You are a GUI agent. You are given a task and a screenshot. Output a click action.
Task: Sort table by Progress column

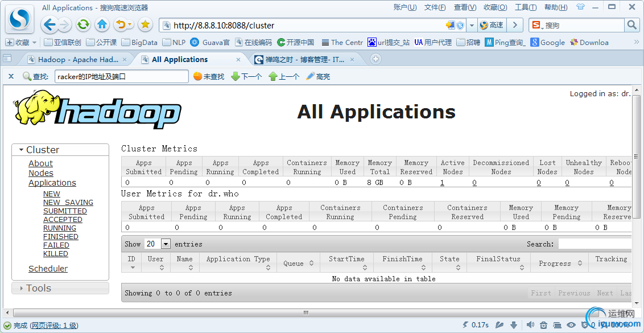[x=559, y=263]
